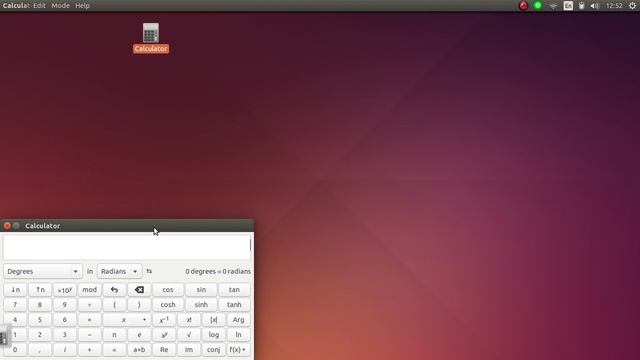The height and width of the screenshot is (360, 640).
Task: Click the ×10^y scientific exponent button
Action: tap(65, 290)
